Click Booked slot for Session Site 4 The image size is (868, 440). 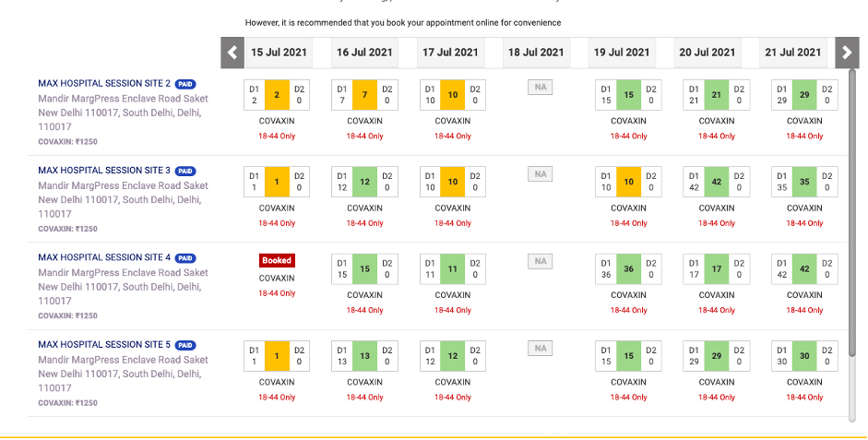click(x=277, y=261)
